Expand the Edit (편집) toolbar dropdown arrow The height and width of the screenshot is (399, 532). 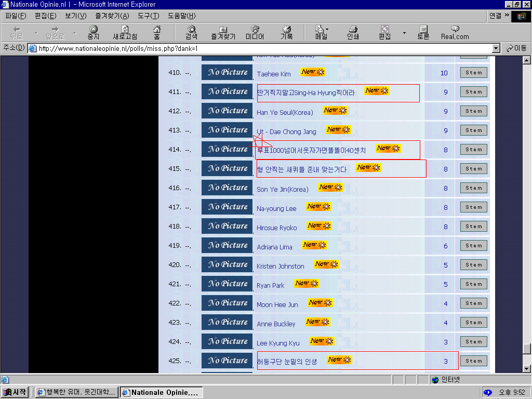click(404, 33)
